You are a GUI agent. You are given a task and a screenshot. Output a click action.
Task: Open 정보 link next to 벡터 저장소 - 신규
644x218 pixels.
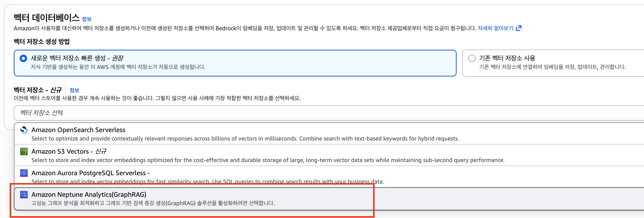click(x=74, y=90)
